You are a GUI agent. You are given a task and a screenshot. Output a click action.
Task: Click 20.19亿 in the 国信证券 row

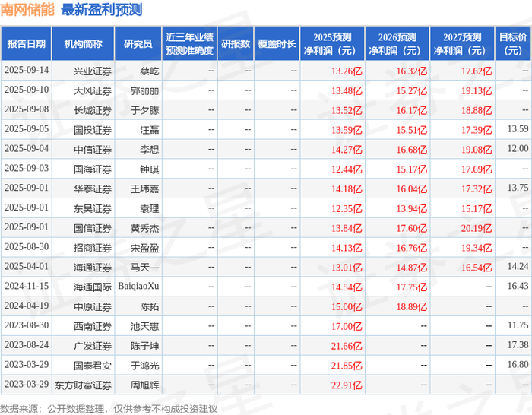tap(477, 228)
